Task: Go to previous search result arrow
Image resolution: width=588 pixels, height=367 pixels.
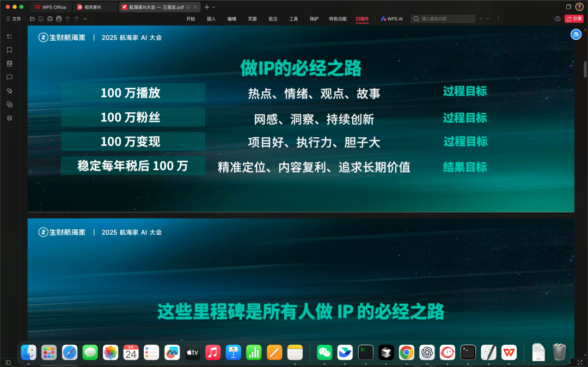Action: [x=481, y=19]
